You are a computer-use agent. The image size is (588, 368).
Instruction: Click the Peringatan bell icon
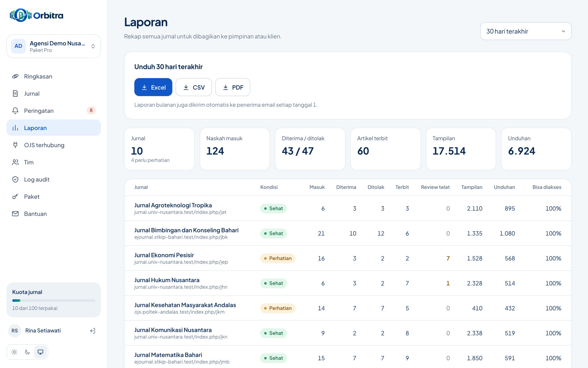coord(15,111)
